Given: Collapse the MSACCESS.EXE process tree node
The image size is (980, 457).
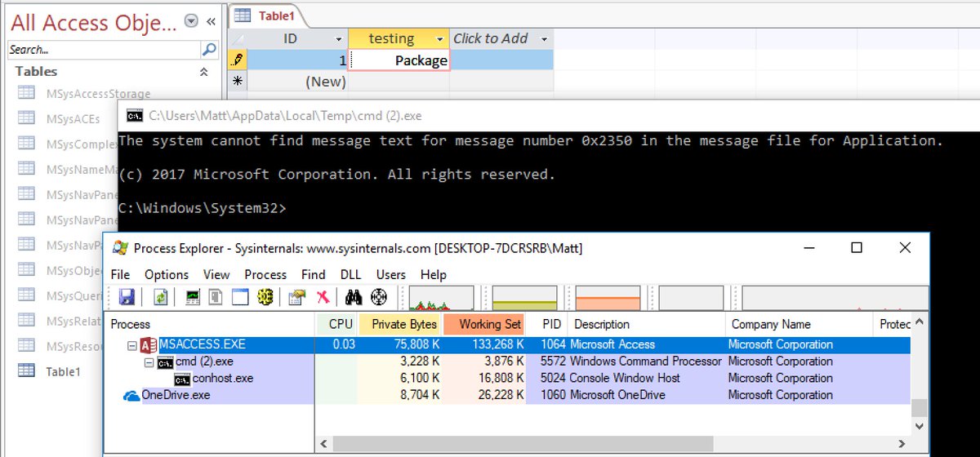Looking at the screenshot, I should pos(131,345).
